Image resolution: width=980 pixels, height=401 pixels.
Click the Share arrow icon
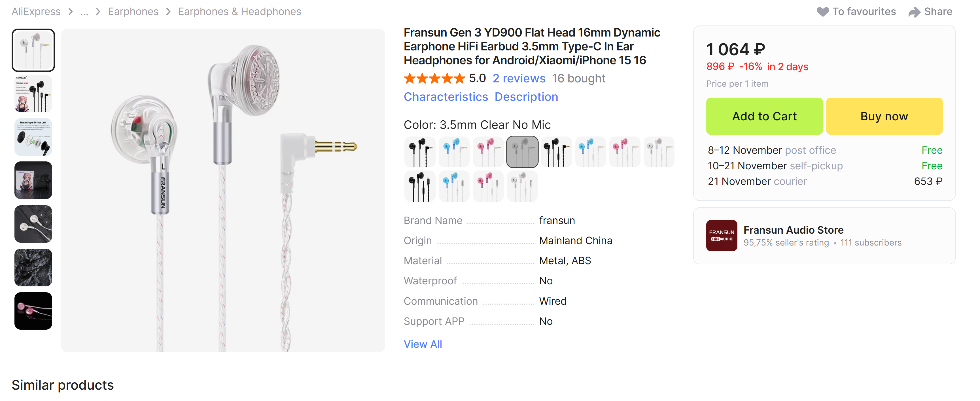(914, 12)
